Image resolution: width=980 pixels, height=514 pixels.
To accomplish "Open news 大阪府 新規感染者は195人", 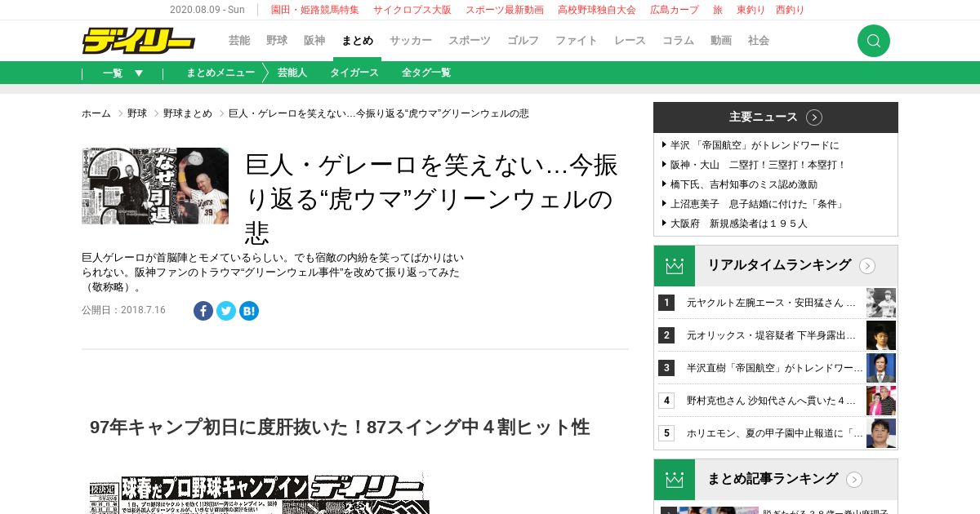I will 739,224.
